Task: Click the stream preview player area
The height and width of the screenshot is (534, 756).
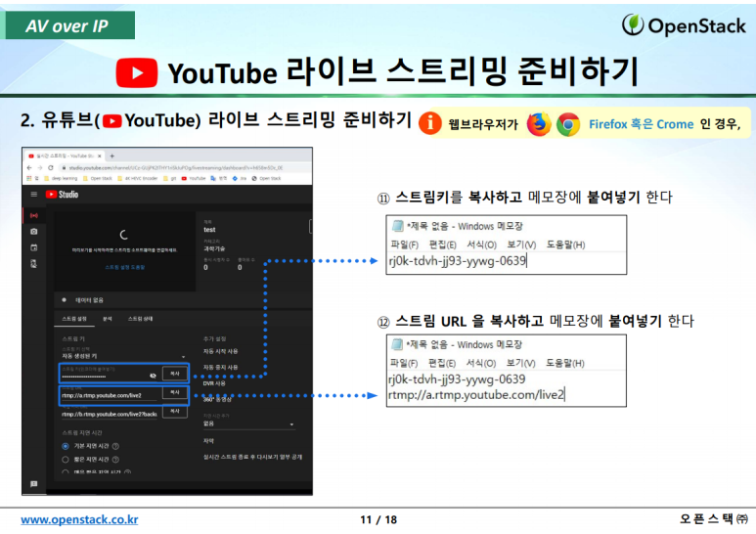Action: point(124,250)
